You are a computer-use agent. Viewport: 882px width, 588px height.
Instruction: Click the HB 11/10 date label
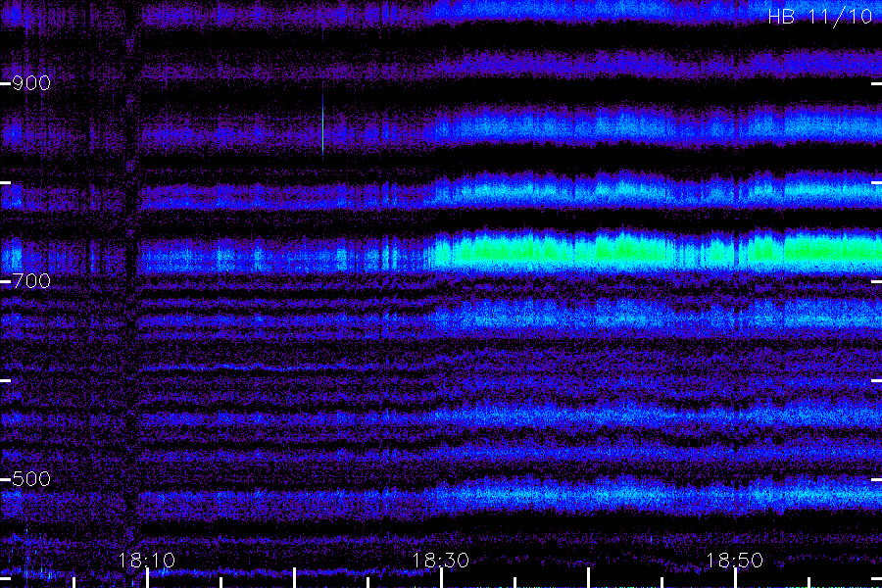[820, 17]
